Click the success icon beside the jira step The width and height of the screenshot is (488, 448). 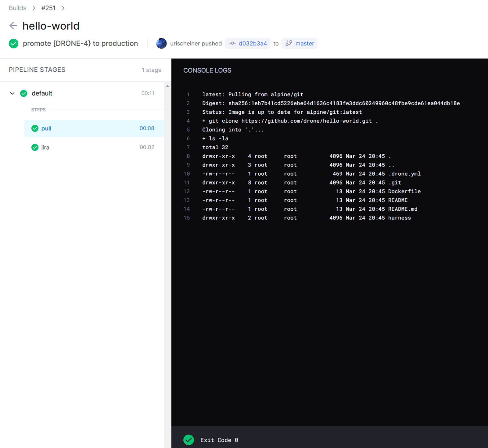pyautogui.click(x=35, y=147)
